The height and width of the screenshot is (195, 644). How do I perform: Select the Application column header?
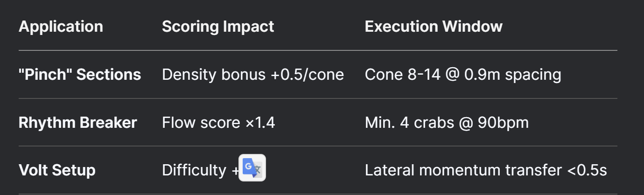(61, 27)
